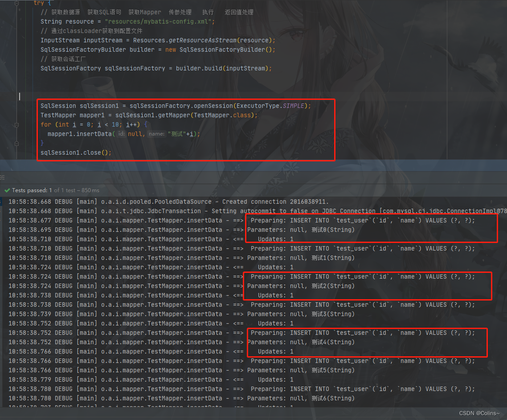Click the builder.build(inputStream) call
The width and height of the screenshot is (507, 420).
pyautogui.click(x=222, y=69)
